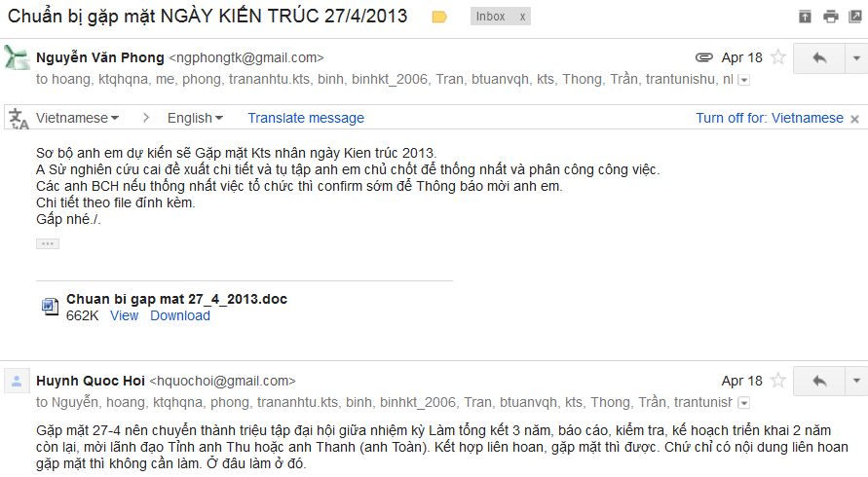The width and height of the screenshot is (868, 477).
Task: Dismiss the translation bar
Action: tap(854, 119)
